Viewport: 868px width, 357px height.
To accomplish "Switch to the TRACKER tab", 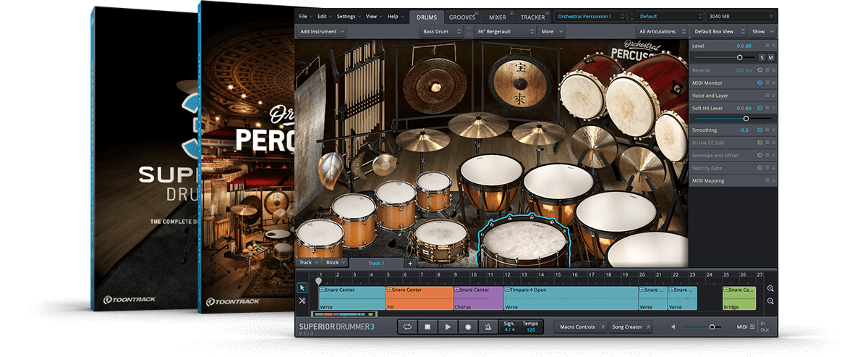I will click(533, 17).
